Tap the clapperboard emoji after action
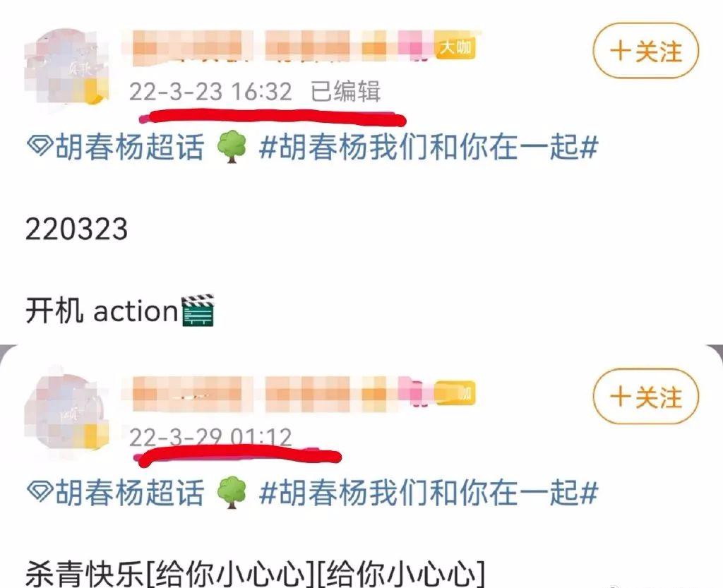The height and width of the screenshot is (588, 723). (x=198, y=311)
